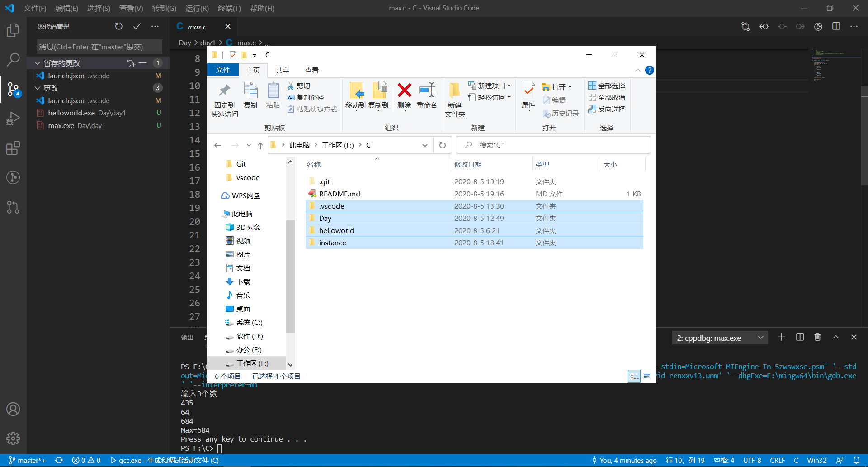Open the Explorer File tab
868x467 pixels.
tap(223, 70)
